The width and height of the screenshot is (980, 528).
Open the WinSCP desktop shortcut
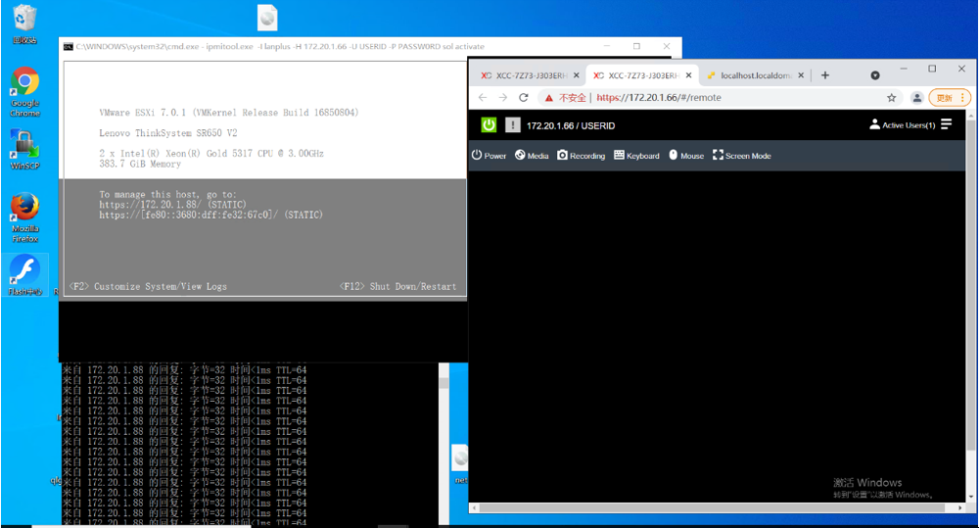click(24, 149)
